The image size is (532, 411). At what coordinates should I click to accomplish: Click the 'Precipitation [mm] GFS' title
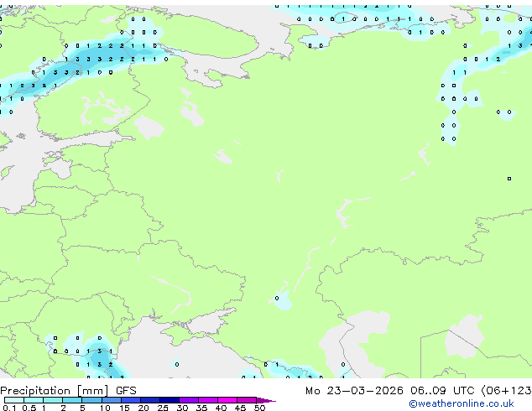68,391
